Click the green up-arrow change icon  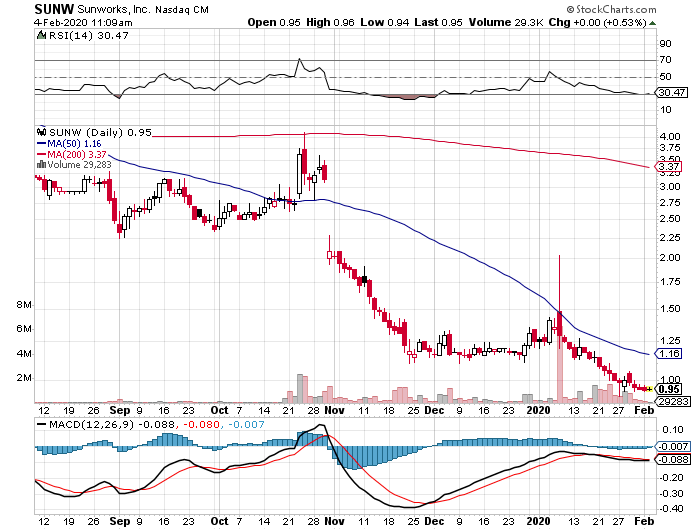point(652,23)
